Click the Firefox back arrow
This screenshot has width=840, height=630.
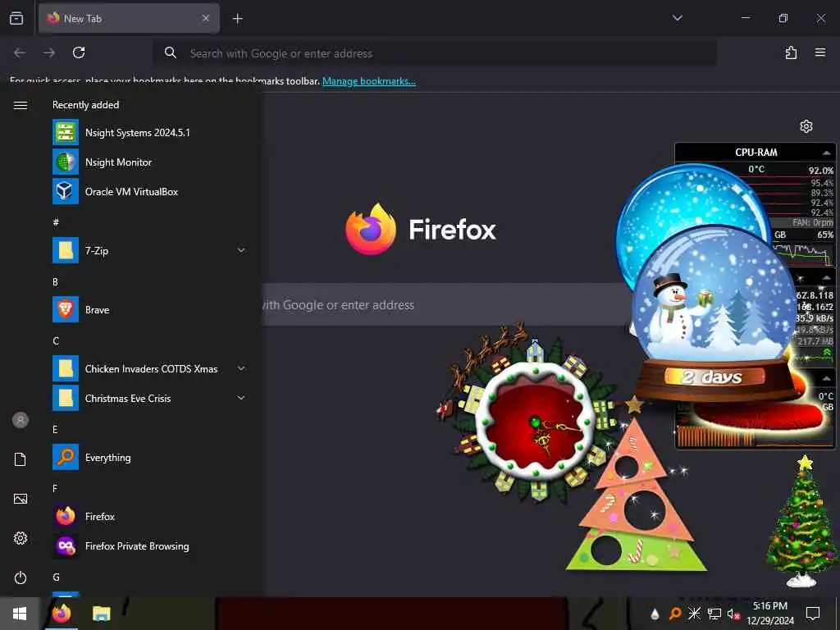tap(20, 52)
